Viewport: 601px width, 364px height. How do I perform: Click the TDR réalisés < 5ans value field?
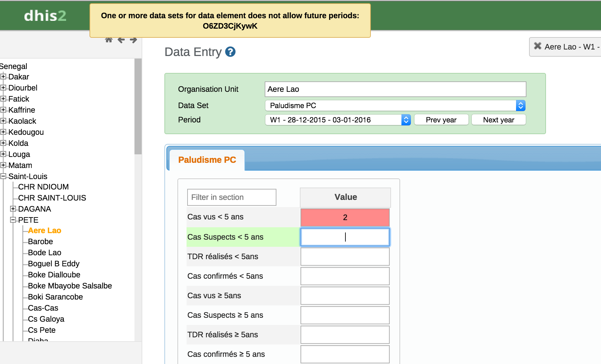[x=345, y=257]
